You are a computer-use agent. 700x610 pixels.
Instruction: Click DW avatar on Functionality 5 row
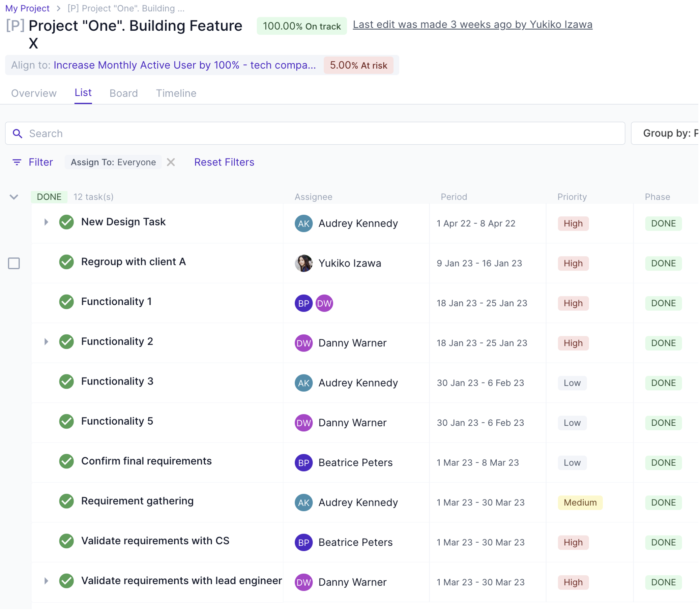pyautogui.click(x=304, y=423)
